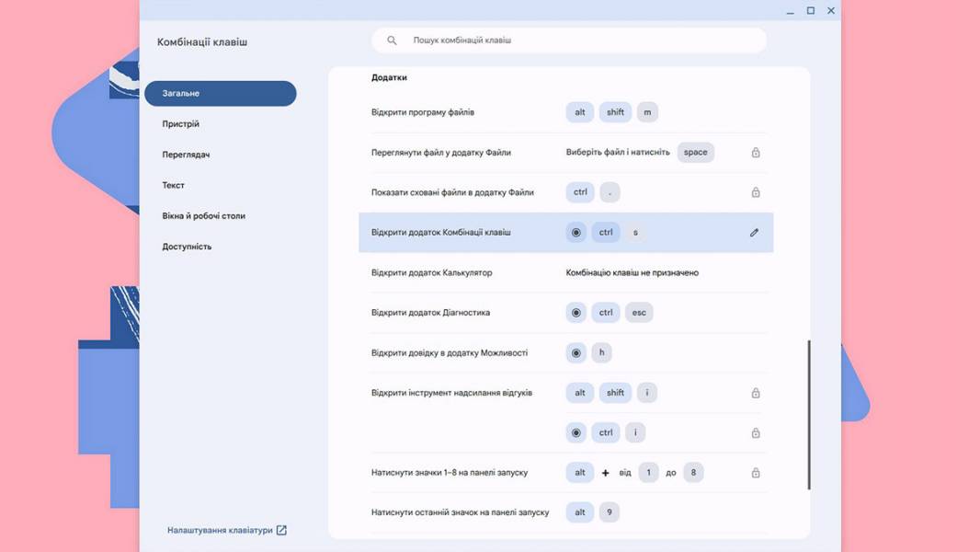Click the vertical scrollbar of the shortcuts list
Viewport: 980px width, 552px height.
coord(809,415)
